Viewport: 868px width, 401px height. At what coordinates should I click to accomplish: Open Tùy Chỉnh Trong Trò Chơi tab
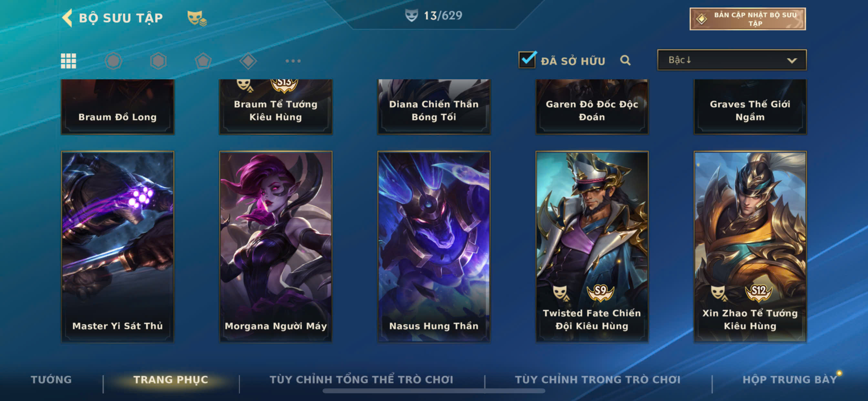click(598, 379)
